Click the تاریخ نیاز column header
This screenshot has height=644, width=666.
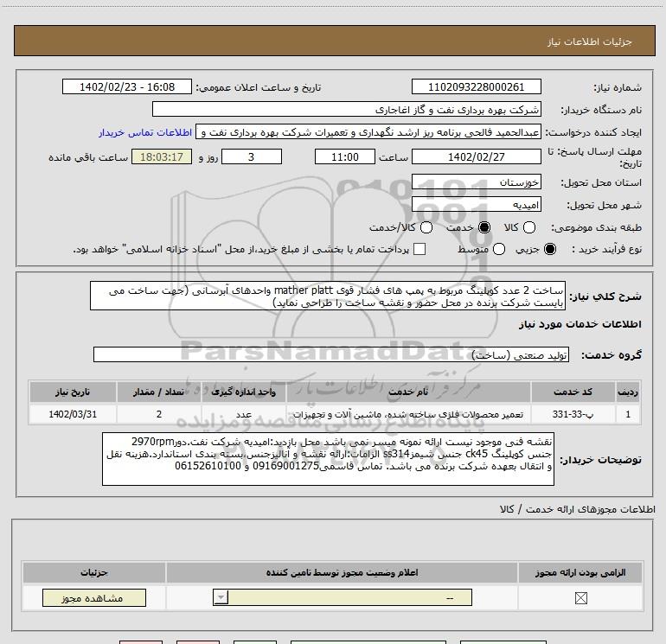[73, 392]
